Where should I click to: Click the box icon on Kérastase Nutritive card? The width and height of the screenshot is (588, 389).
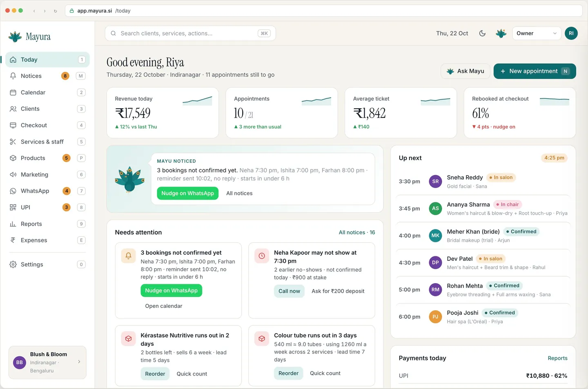128,339
